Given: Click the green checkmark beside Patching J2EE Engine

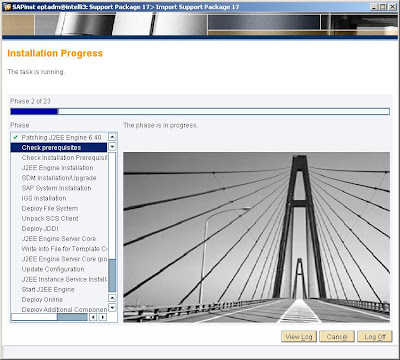Looking at the screenshot, I should 15,137.
